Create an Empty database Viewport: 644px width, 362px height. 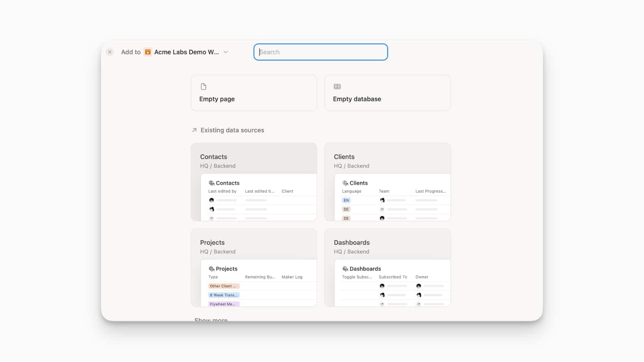pyautogui.click(x=388, y=93)
